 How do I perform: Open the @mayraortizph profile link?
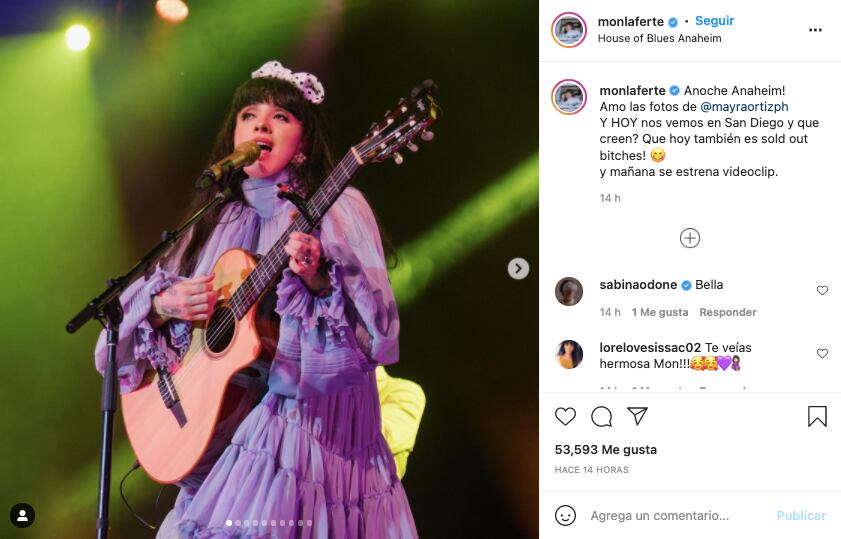point(744,106)
